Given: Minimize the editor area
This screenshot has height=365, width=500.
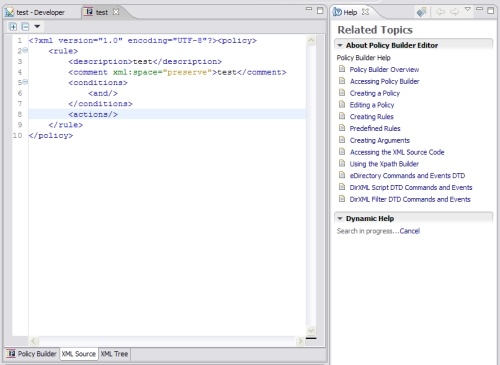Looking at the screenshot, I should pos(309,9).
